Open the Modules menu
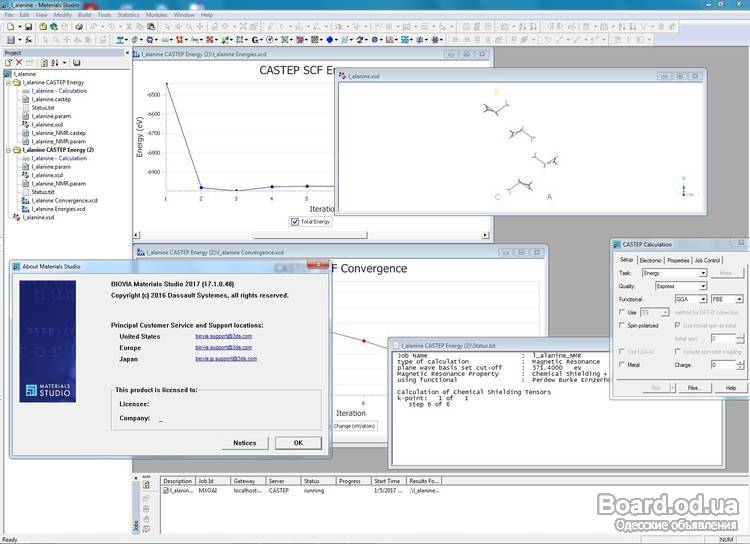This screenshot has height=544, width=750. coord(156,15)
